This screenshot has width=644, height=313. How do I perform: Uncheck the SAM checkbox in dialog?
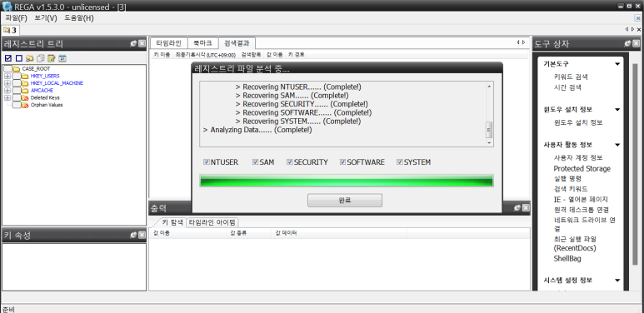pos(256,162)
